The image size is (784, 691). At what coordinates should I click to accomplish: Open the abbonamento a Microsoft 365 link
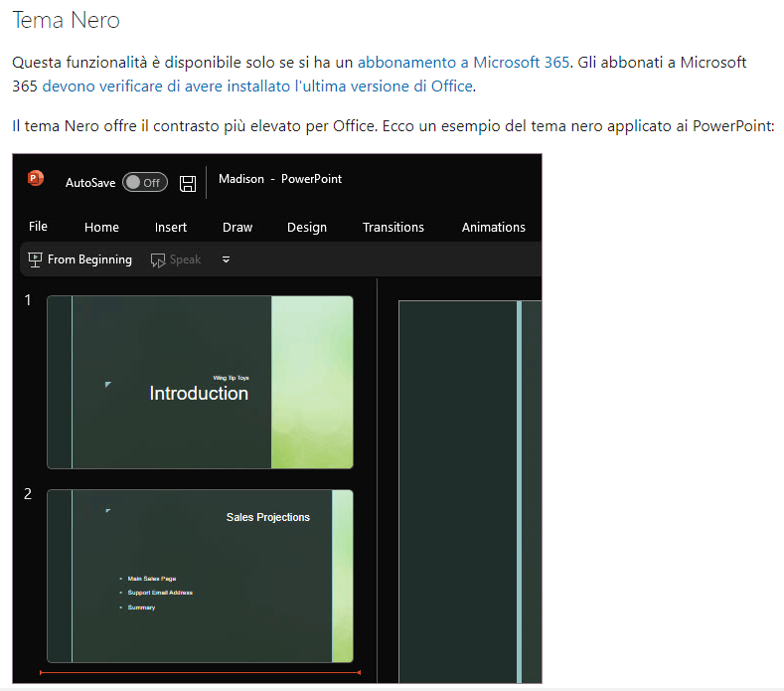[x=463, y=63]
